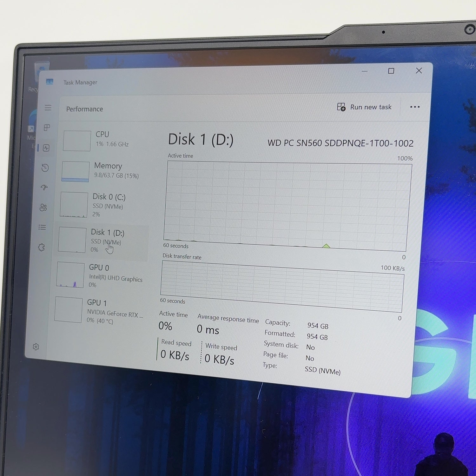Click Run new task
The height and width of the screenshot is (476, 476).
(364, 107)
